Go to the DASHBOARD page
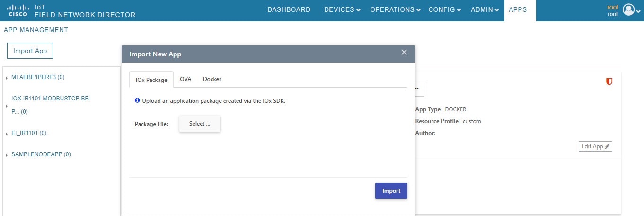This screenshot has width=644, height=216. pos(289,9)
